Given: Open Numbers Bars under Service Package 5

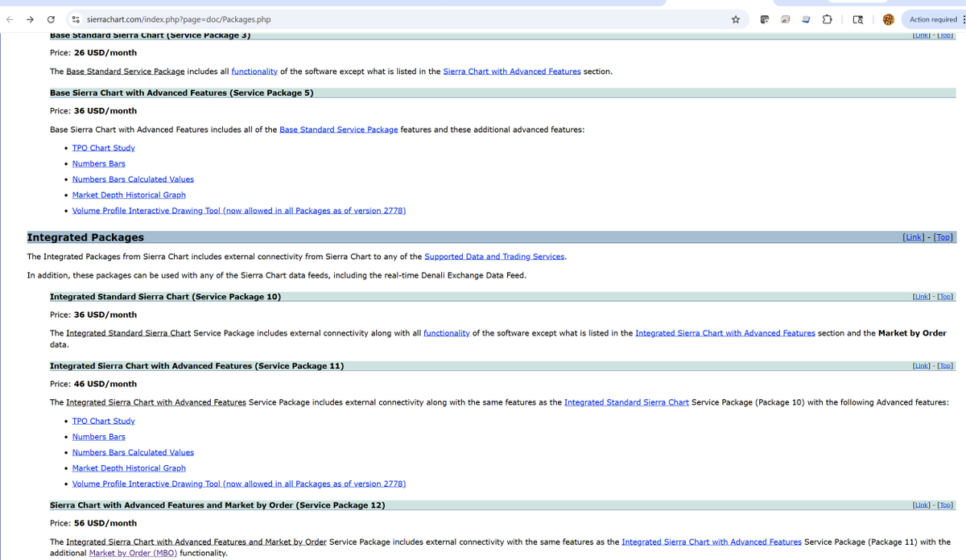Looking at the screenshot, I should pyautogui.click(x=99, y=163).
